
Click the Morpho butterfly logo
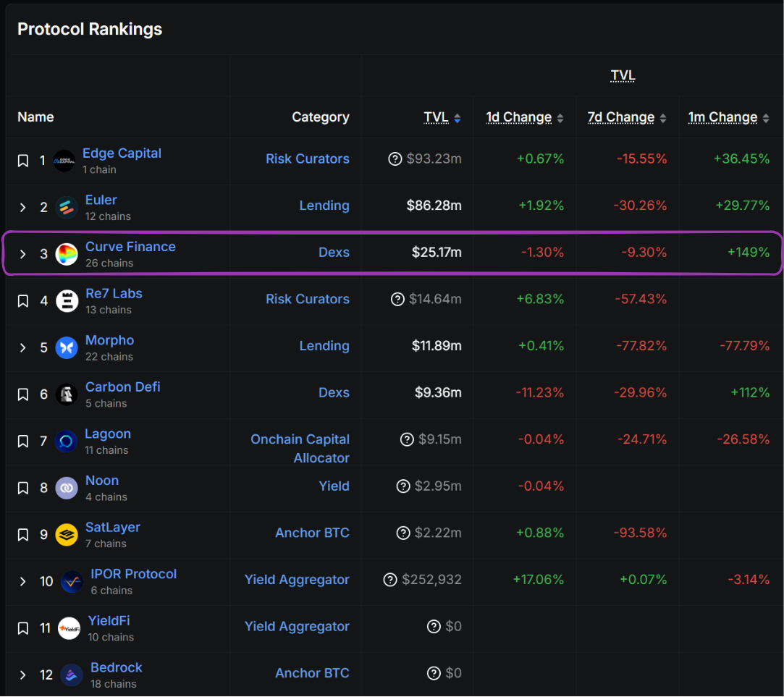point(67,347)
